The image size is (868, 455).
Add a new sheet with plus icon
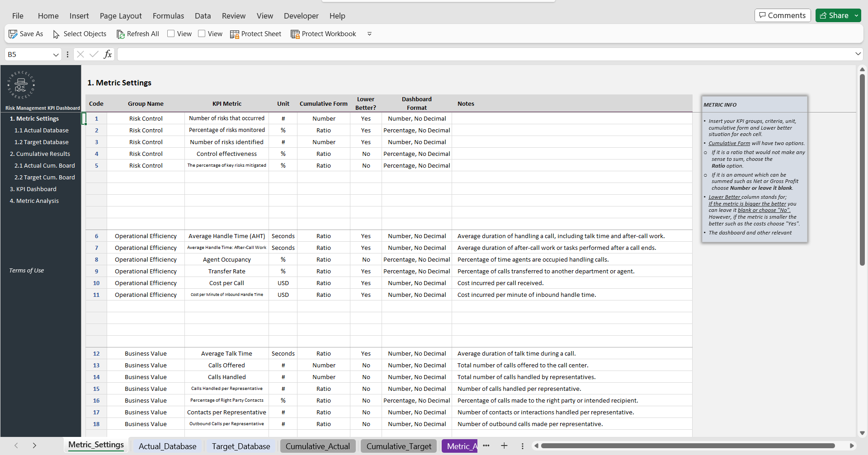(504, 446)
